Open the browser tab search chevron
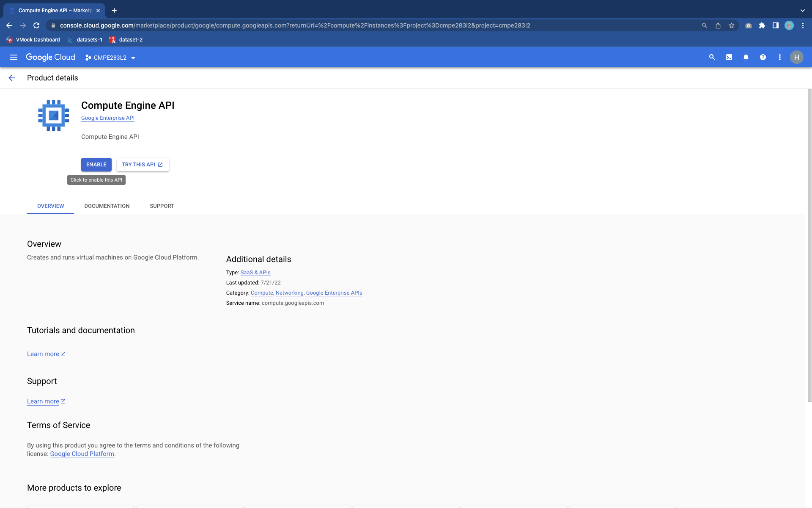812x508 pixels. point(803,10)
